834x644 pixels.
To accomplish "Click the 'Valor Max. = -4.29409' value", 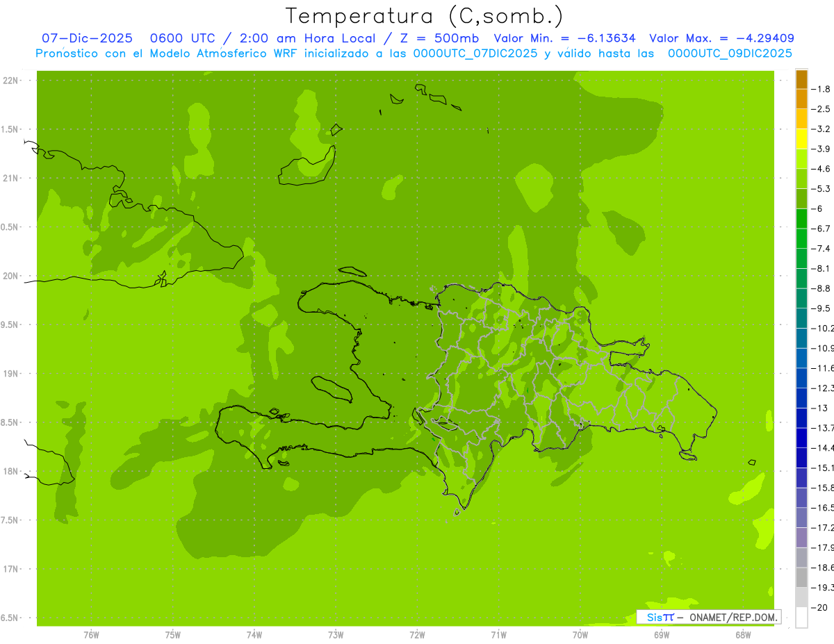I will point(721,38).
